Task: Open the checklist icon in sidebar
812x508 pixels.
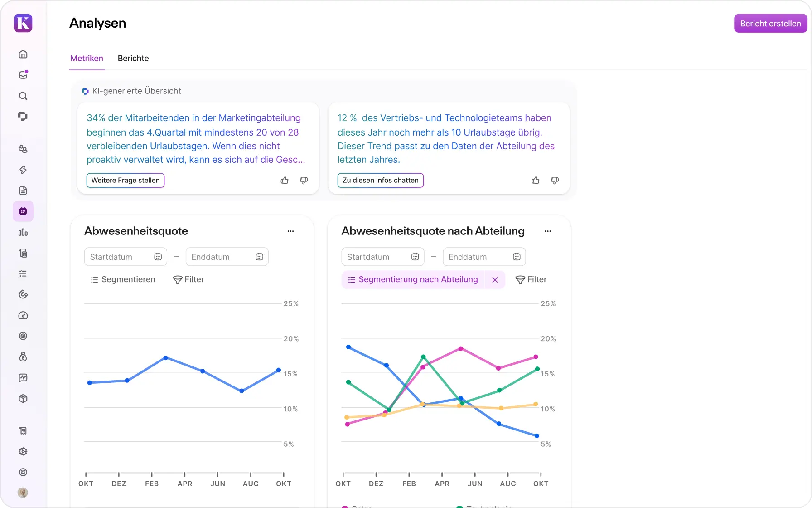Action: [x=23, y=274]
